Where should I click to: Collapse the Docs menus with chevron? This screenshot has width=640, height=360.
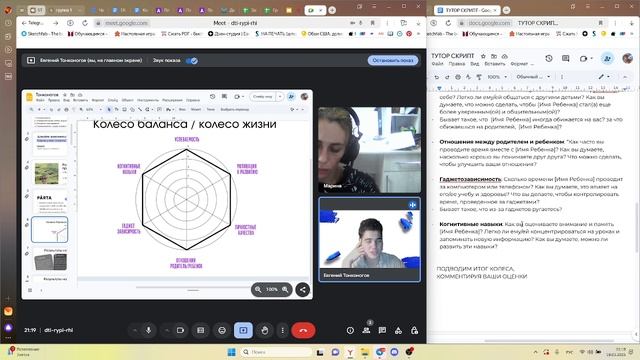coord(625,77)
